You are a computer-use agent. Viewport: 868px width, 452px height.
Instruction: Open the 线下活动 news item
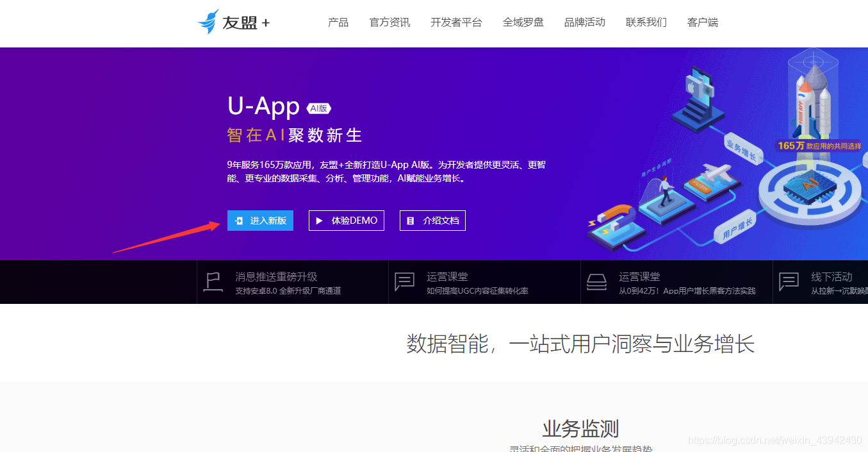(831, 277)
